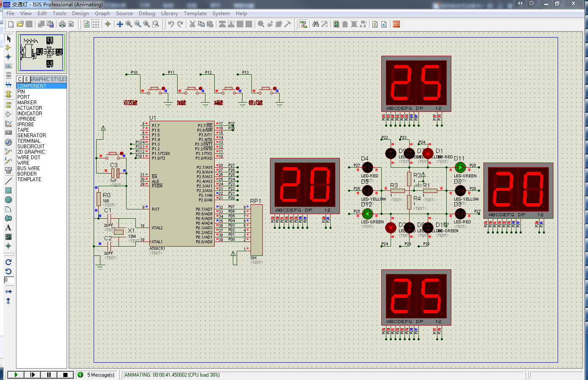Open the Template menu
The image size is (588, 380).
[195, 14]
